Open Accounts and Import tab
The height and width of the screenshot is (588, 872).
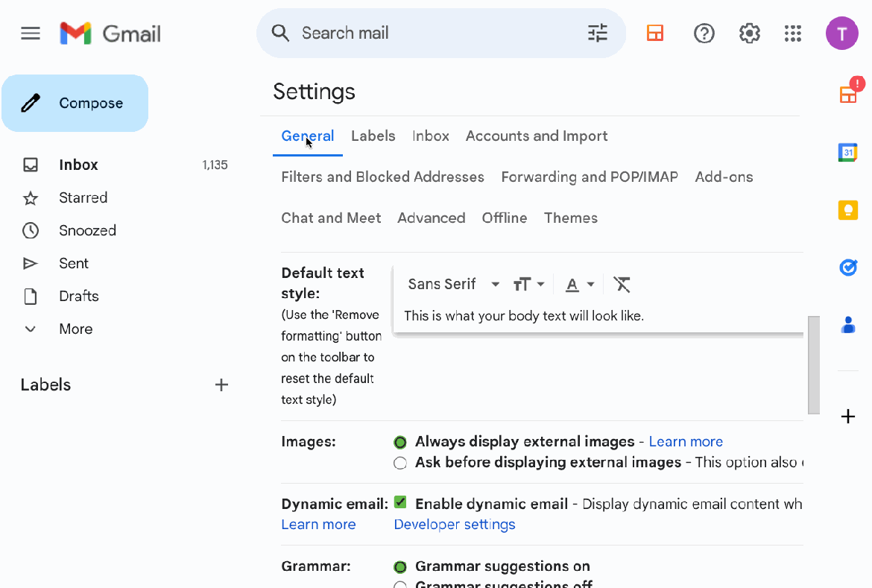coord(537,136)
